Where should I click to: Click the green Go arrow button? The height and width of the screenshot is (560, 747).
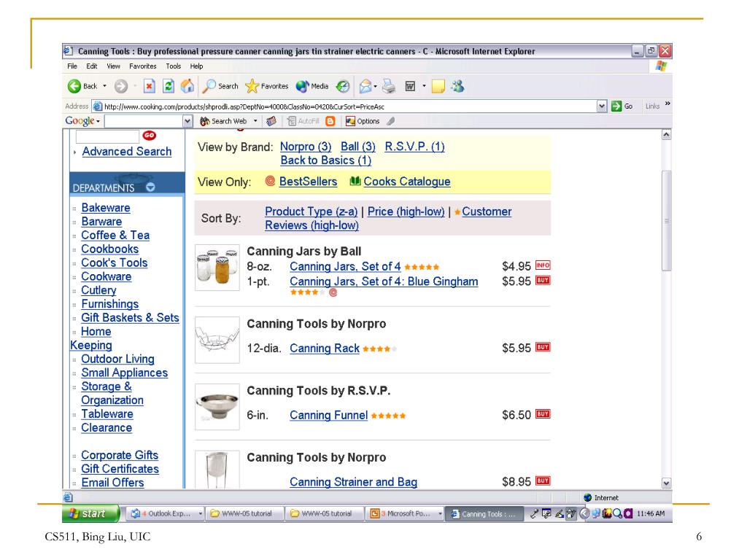point(616,106)
